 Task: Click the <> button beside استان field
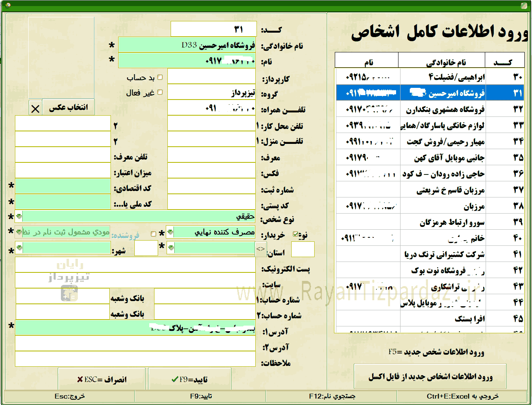(x=261, y=249)
